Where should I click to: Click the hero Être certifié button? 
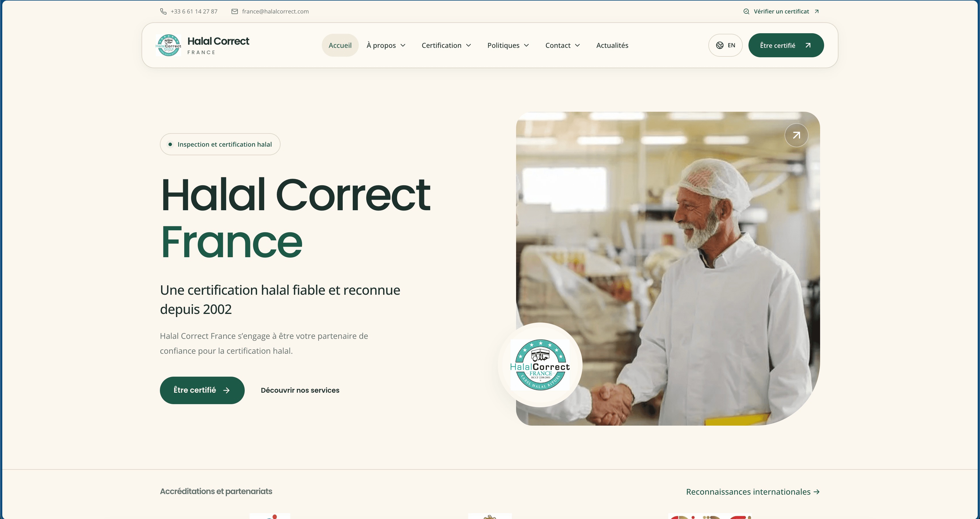[202, 390]
